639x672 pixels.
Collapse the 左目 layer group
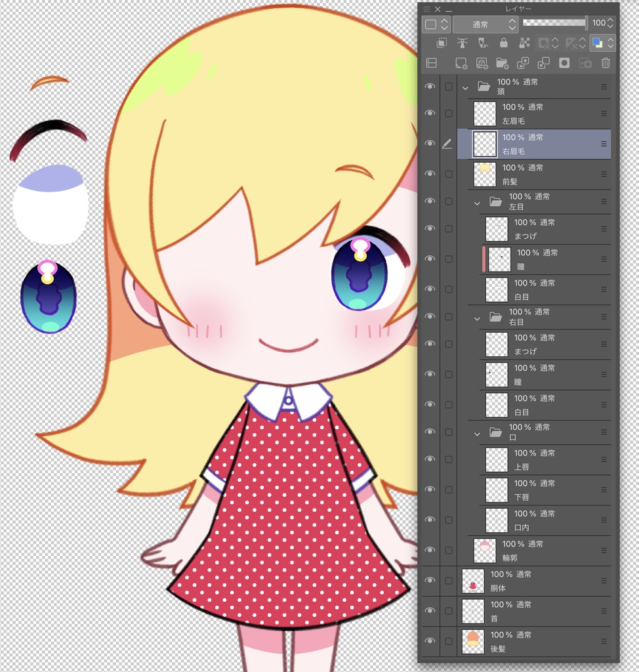coord(477,203)
